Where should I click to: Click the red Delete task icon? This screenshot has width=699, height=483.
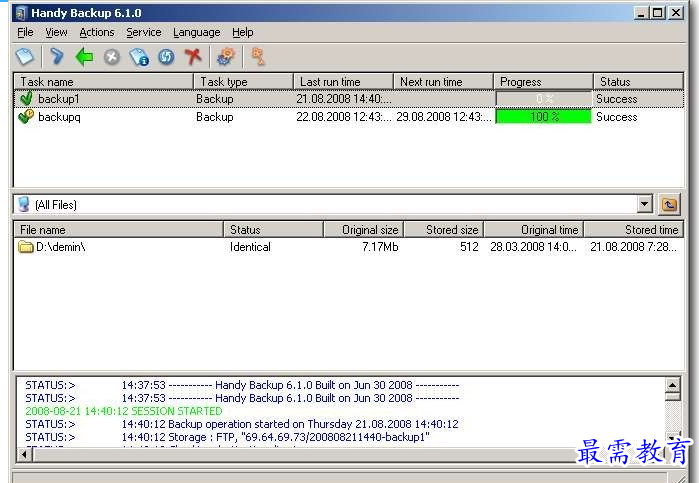[193, 57]
